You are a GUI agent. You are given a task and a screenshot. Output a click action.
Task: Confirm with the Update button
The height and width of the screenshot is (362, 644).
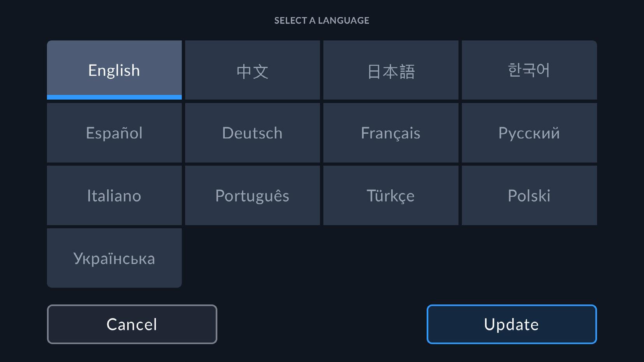[x=512, y=324]
